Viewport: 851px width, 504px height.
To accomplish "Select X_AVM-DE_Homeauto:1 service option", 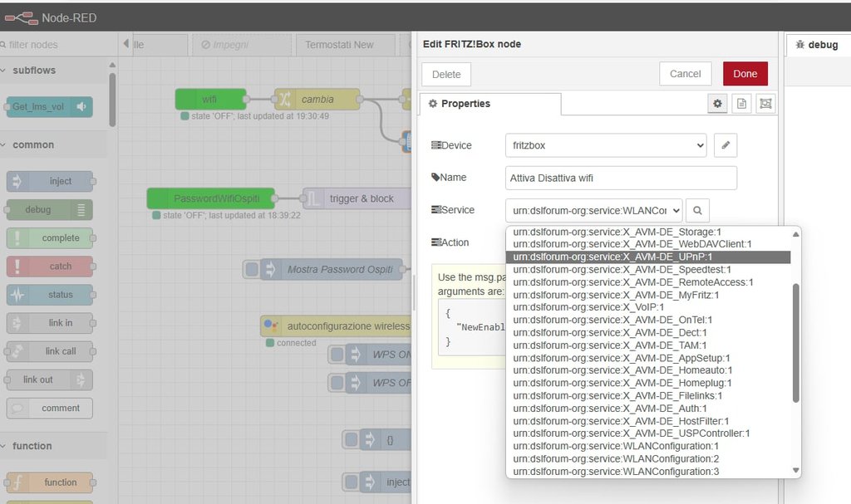I will pyautogui.click(x=648, y=370).
